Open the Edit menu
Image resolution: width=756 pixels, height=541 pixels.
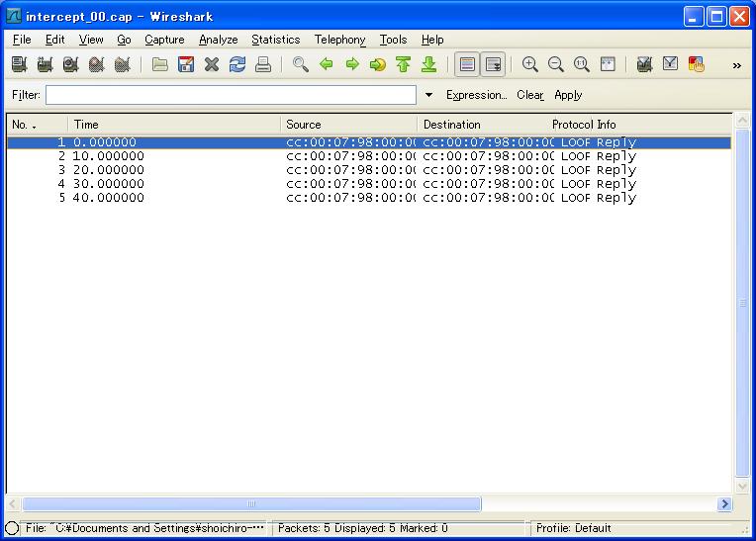point(55,40)
